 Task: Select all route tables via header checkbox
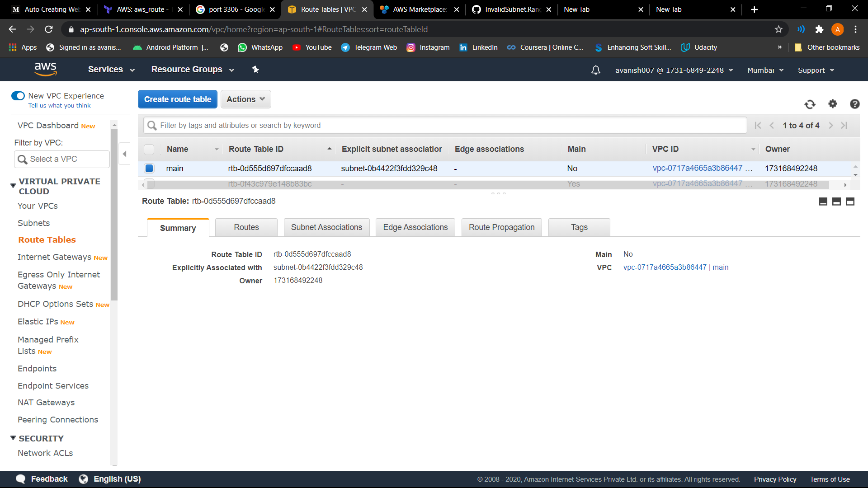point(149,149)
